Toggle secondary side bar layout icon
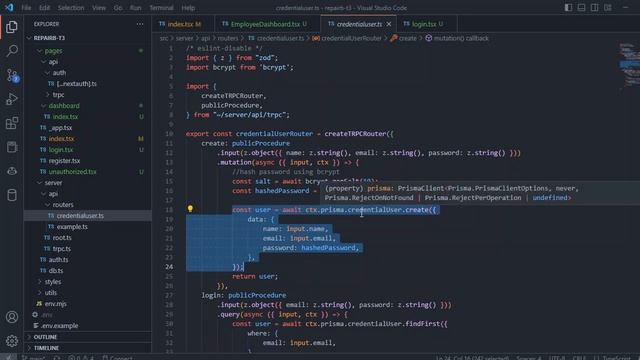 pos(594,7)
